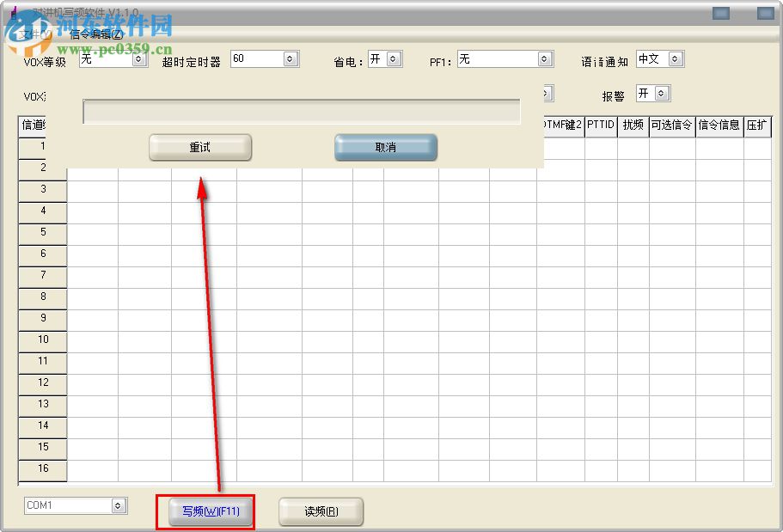Click the 压扩 column header
783x532 pixels.
pyautogui.click(x=757, y=125)
